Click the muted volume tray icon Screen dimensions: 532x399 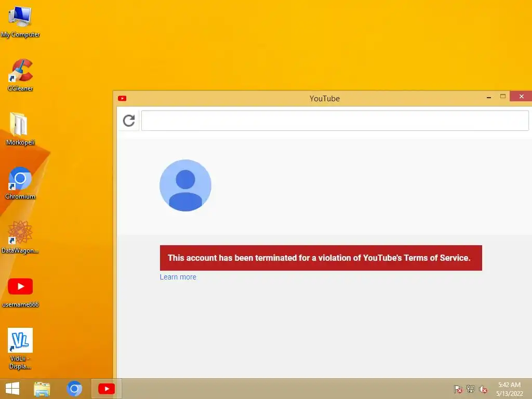click(x=483, y=389)
